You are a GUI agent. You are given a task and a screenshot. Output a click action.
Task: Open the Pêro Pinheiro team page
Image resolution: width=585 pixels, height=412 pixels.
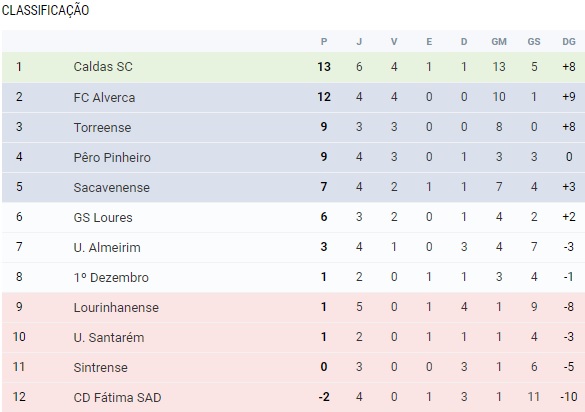[x=112, y=157]
